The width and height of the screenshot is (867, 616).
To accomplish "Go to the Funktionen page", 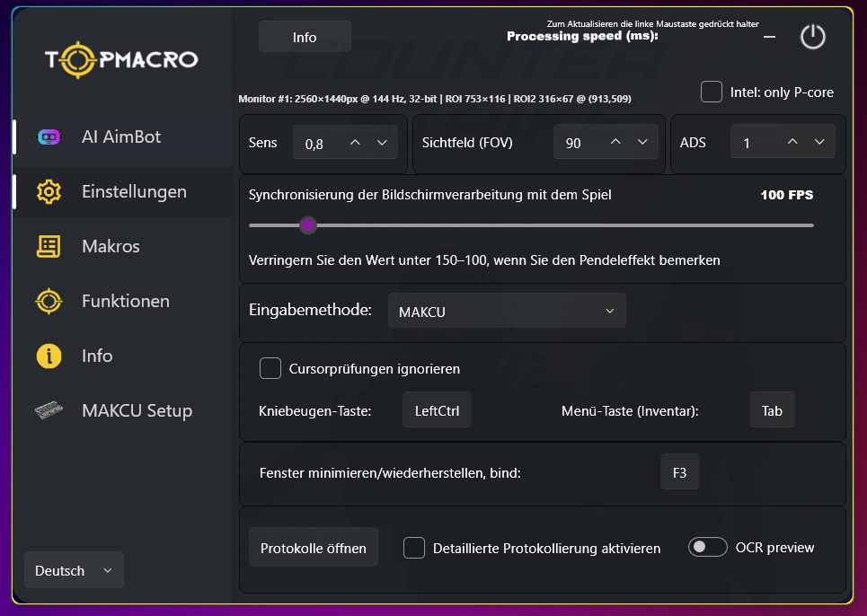I will [122, 301].
